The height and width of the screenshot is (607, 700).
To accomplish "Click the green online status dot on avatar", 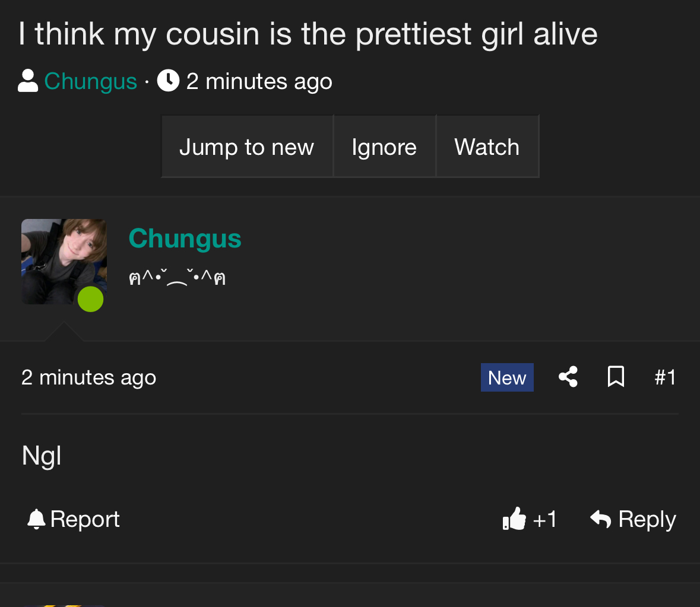I will [x=91, y=299].
